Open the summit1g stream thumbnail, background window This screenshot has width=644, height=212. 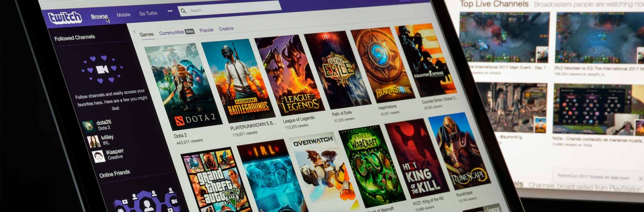pyautogui.click(x=512, y=108)
